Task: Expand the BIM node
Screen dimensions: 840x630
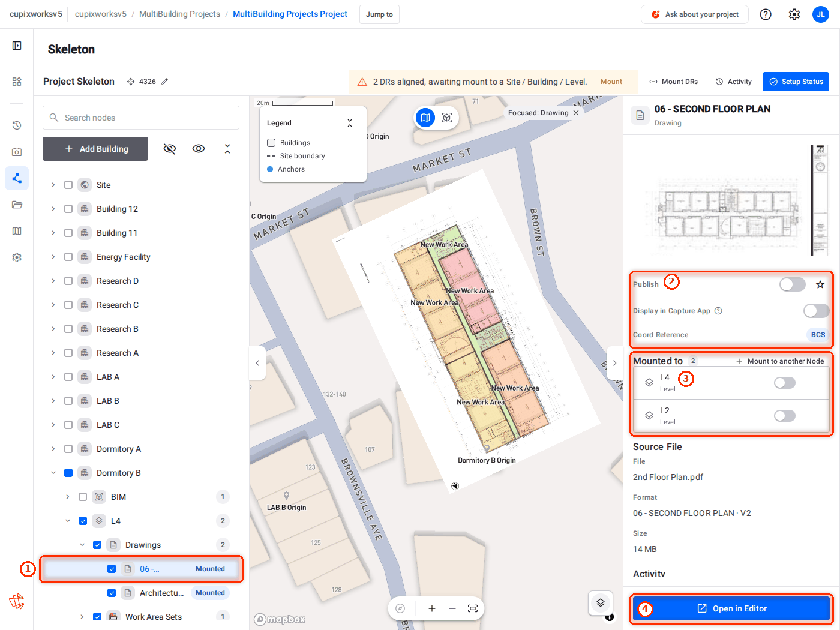Action: [x=68, y=497]
